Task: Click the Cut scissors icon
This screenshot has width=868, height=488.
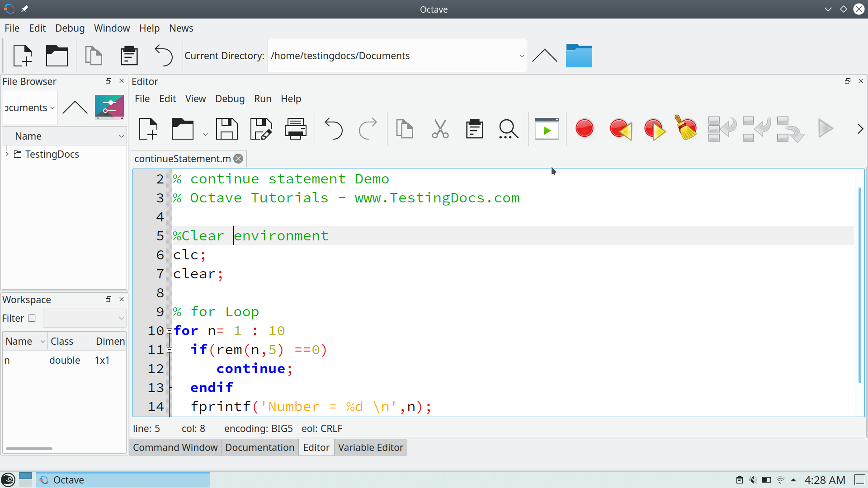Action: tap(440, 129)
